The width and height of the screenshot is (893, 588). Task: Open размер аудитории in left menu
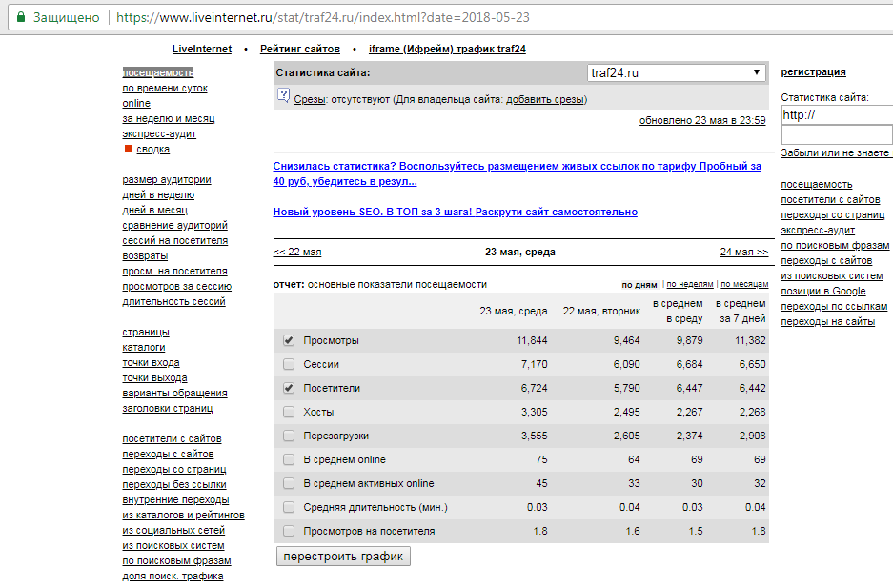coord(167,179)
